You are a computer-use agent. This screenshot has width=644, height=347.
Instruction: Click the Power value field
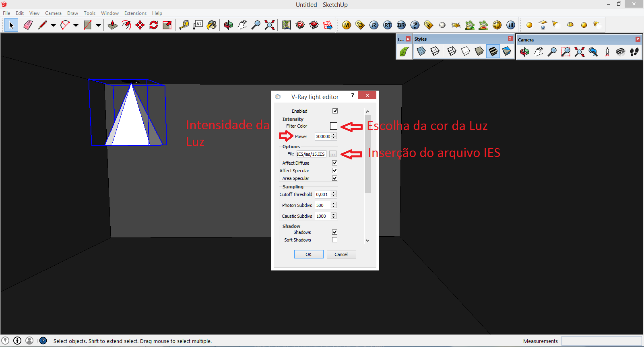pos(323,136)
